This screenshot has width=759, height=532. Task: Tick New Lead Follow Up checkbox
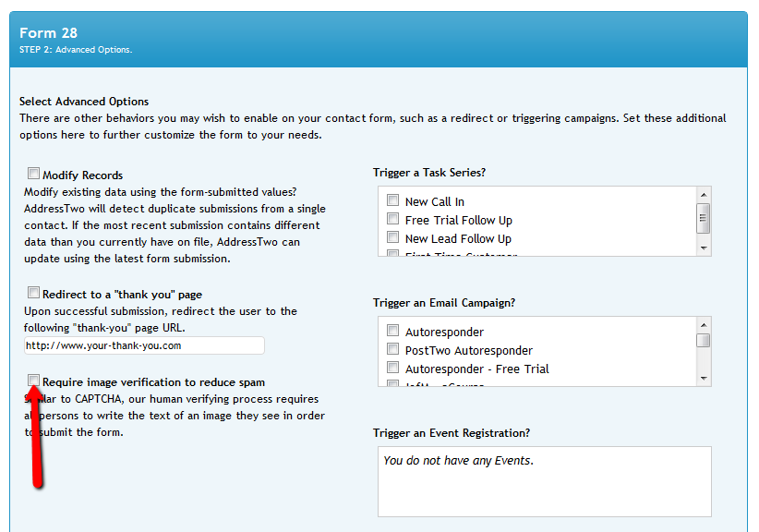tap(392, 237)
